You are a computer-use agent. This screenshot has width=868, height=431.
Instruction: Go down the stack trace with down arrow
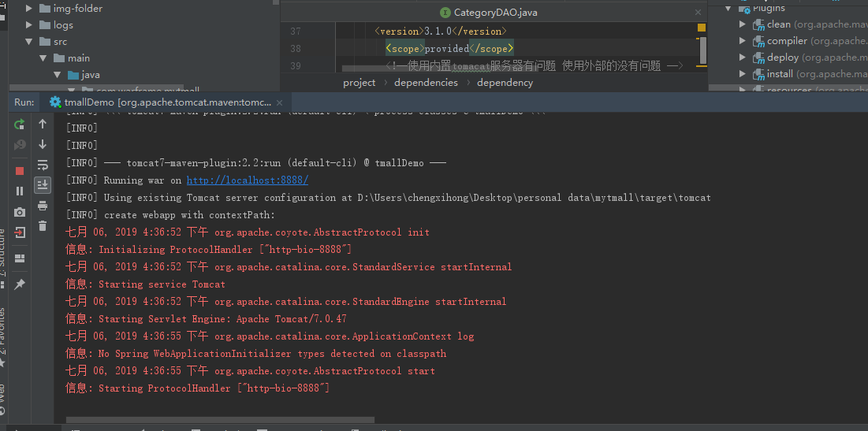[43, 144]
